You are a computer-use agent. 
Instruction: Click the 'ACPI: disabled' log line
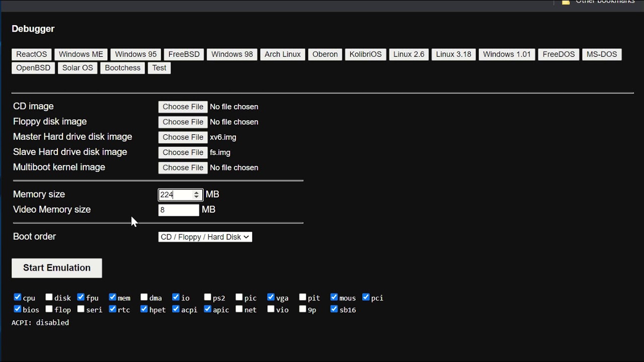coord(40,323)
